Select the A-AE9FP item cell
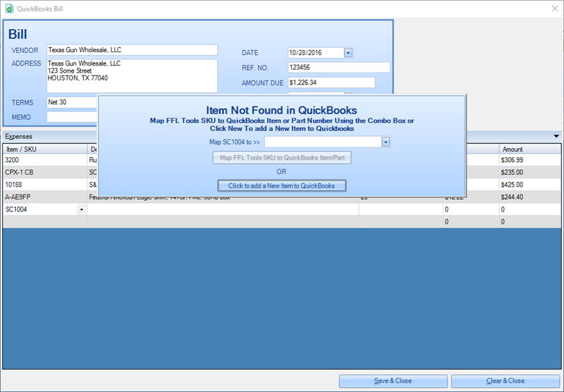This screenshot has width=564, height=392. coord(45,197)
